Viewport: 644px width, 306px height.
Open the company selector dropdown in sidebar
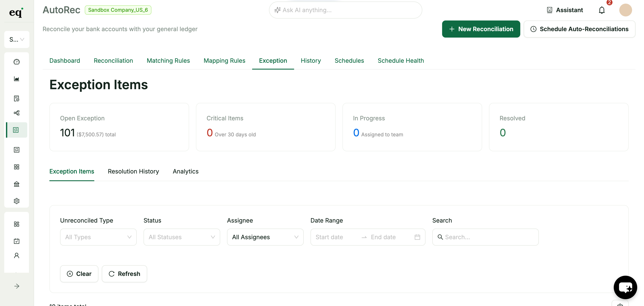click(x=17, y=39)
